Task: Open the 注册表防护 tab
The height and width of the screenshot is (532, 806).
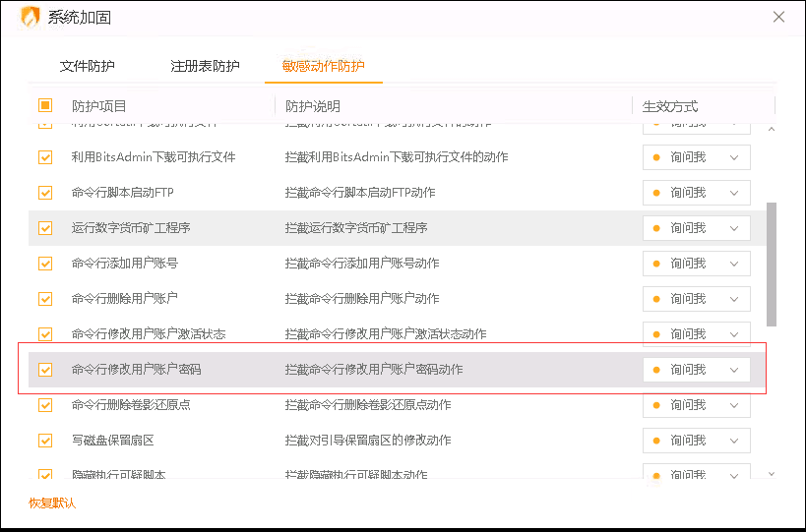Action: pos(205,66)
